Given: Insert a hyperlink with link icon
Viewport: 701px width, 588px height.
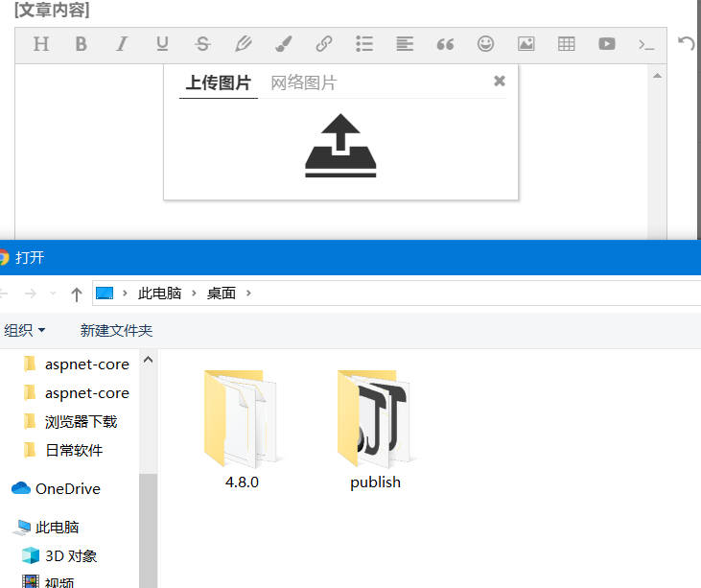Looking at the screenshot, I should 324,44.
